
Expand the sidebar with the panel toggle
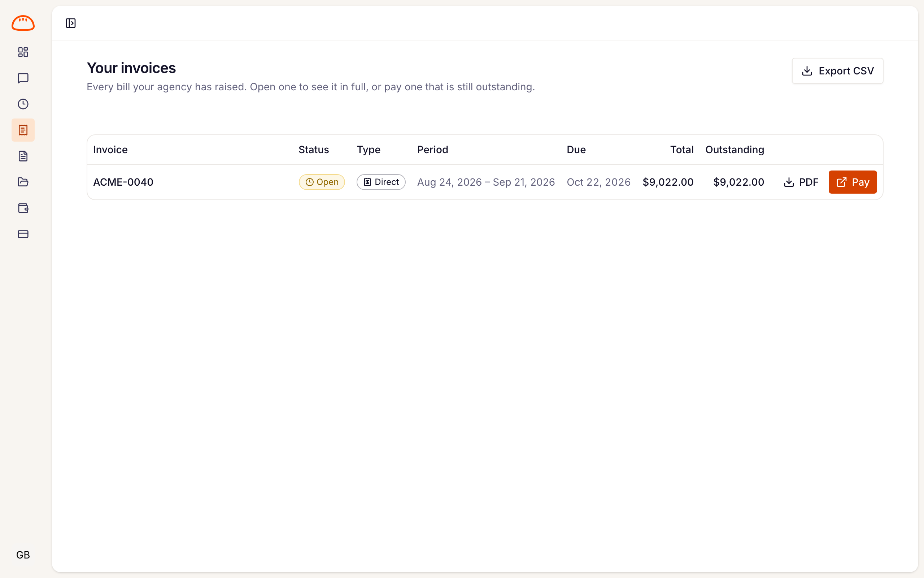click(71, 23)
